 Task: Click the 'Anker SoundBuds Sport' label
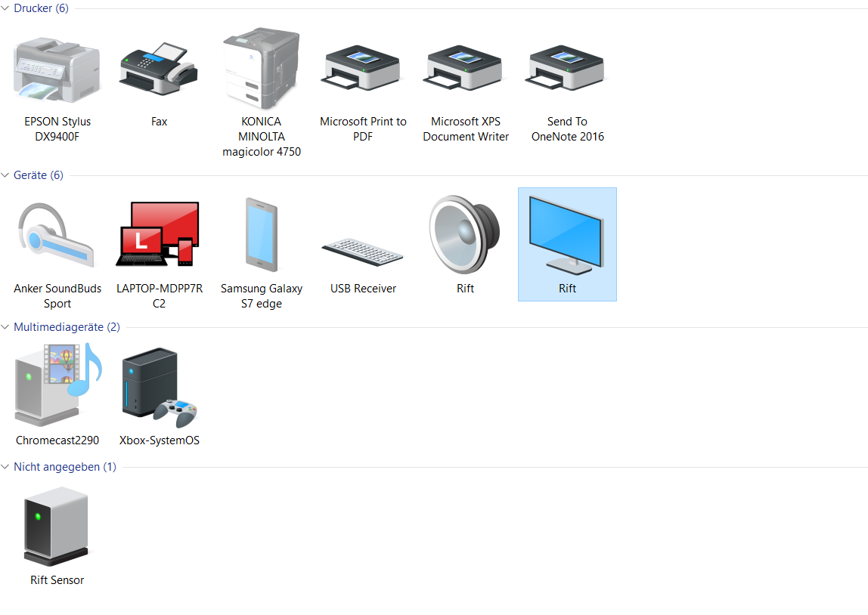point(57,296)
